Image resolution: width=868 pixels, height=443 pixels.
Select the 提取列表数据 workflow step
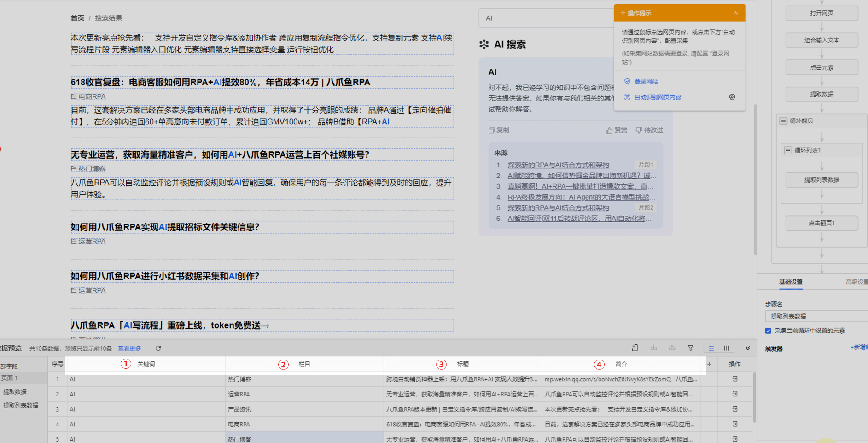pos(822,180)
